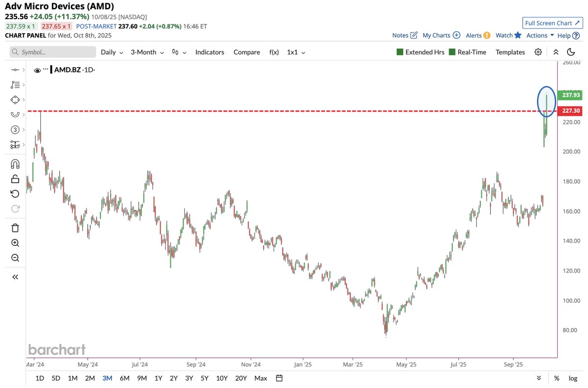Open the custom date range calendar
The width and height of the screenshot is (588, 388).
(x=279, y=378)
